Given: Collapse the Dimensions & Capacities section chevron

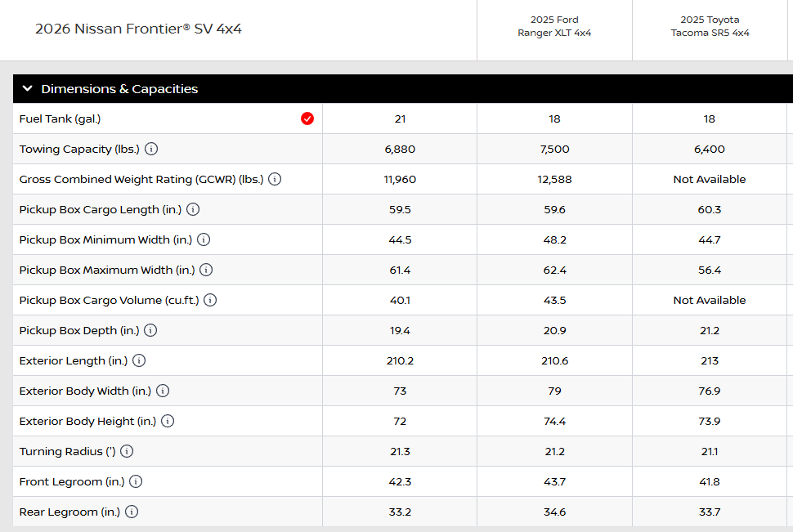Looking at the screenshot, I should (x=28, y=89).
